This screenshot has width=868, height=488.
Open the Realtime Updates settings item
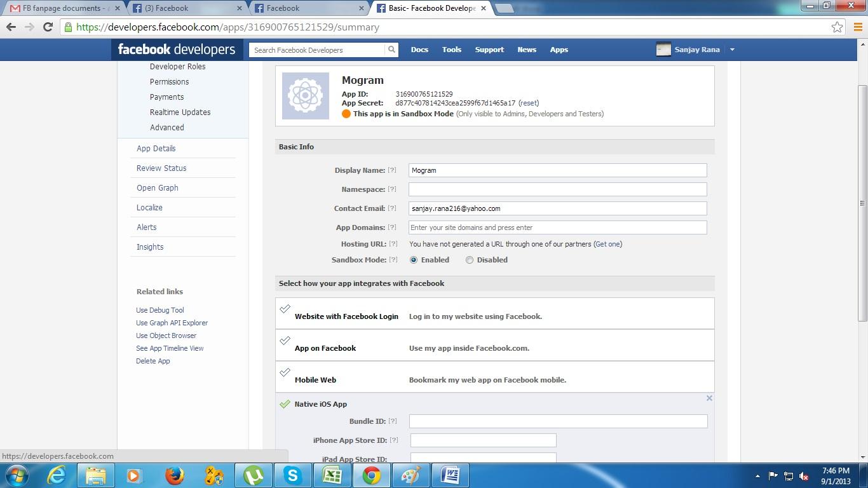(x=180, y=112)
